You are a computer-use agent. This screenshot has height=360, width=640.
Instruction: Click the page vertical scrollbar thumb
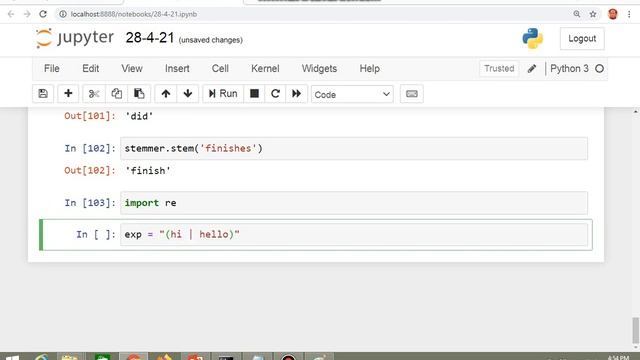pos(636,331)
